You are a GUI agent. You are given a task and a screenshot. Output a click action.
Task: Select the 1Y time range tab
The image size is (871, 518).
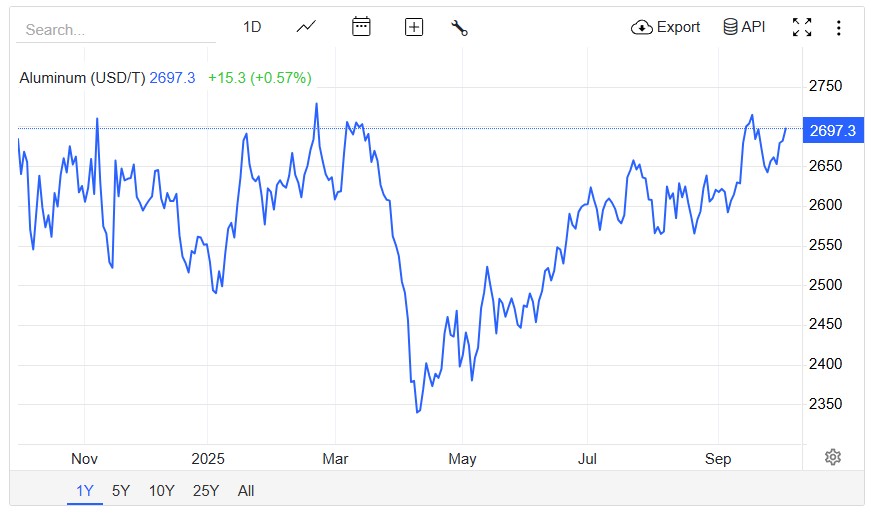pos(85,490)
